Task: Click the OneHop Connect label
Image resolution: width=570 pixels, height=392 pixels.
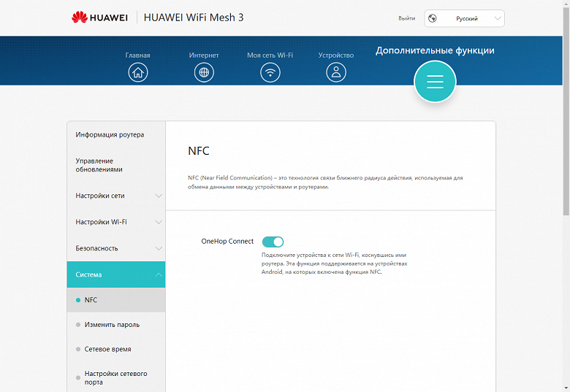Action: [227, 242]
